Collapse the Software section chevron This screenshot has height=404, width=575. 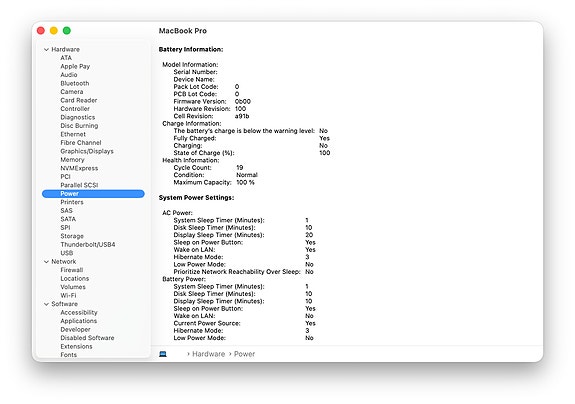pos(46,304)
